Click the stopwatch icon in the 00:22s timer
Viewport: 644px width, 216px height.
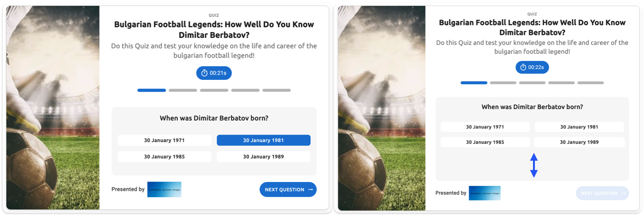(x=523, y=67)
